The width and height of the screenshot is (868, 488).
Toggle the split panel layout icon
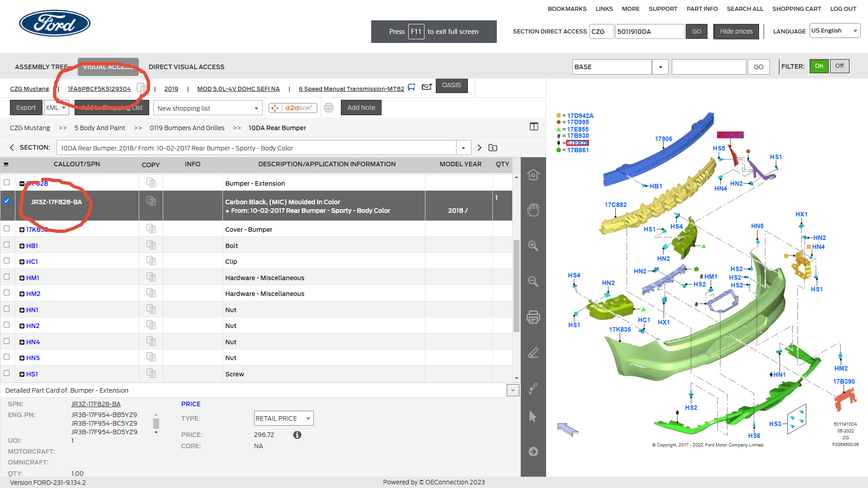[x=534, y=127]
